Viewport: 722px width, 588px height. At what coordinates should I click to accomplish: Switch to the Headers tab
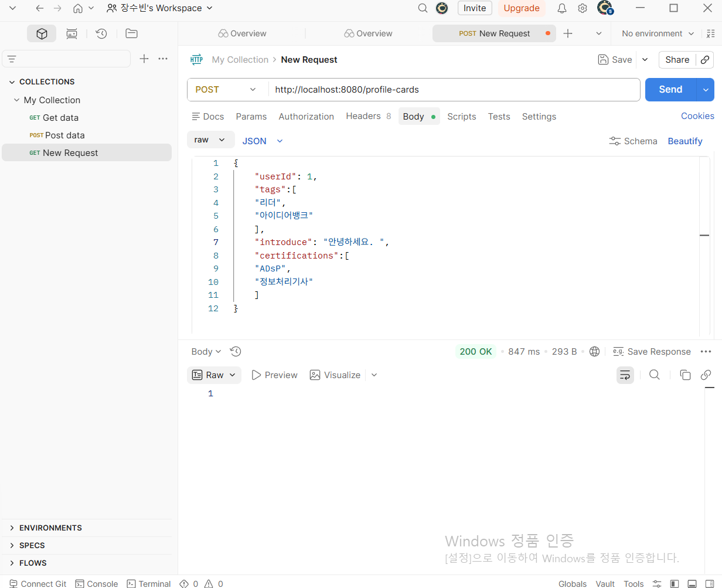368,117
